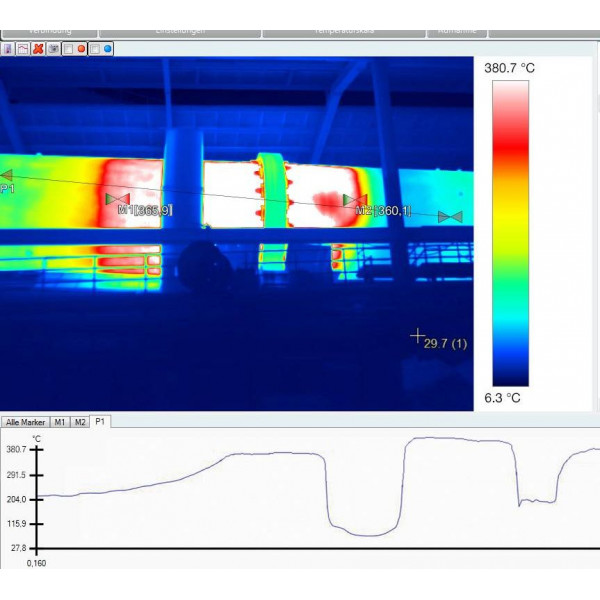Select the line profile chart tool
Screen dimensions: 600x600
coord(23,48)
